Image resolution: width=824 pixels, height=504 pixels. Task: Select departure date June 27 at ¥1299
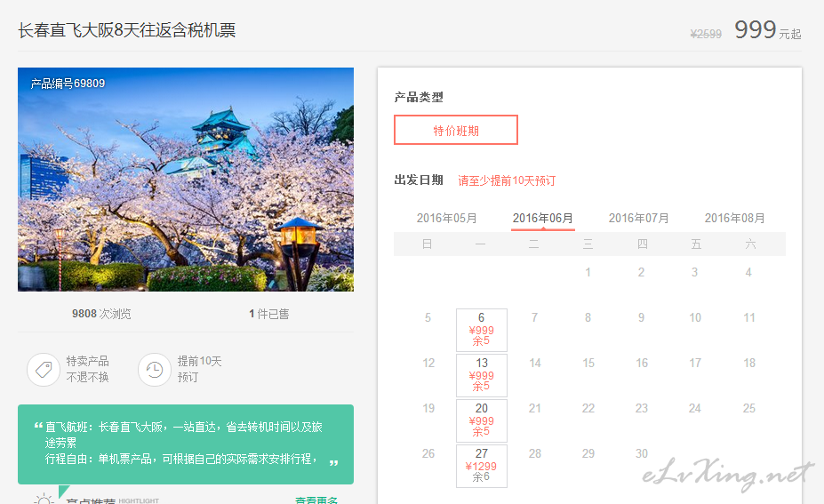click(482, 466)
